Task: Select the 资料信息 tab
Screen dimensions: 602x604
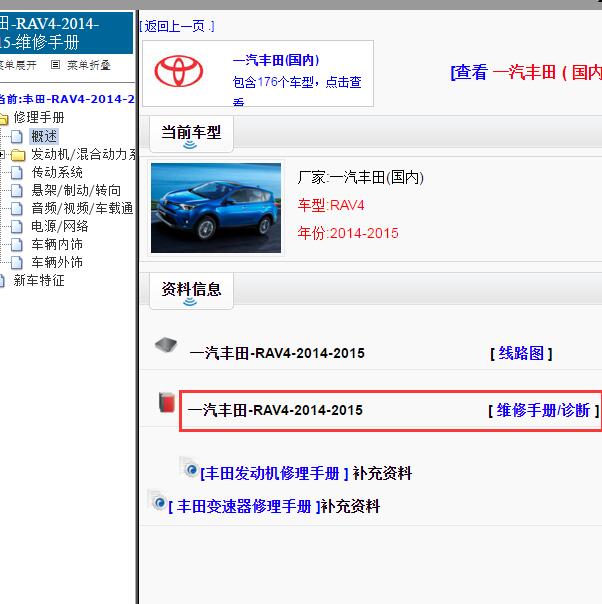Action: tap(191, 290)
